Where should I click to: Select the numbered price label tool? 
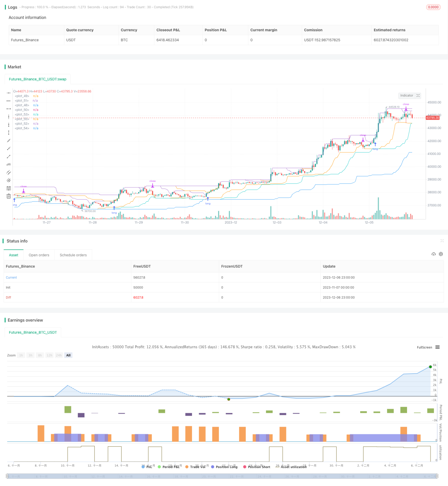click(9, 165)
